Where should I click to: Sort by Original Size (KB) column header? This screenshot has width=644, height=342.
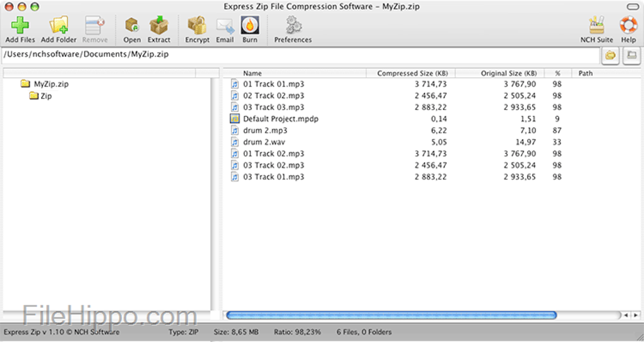[x=500, y=73]
